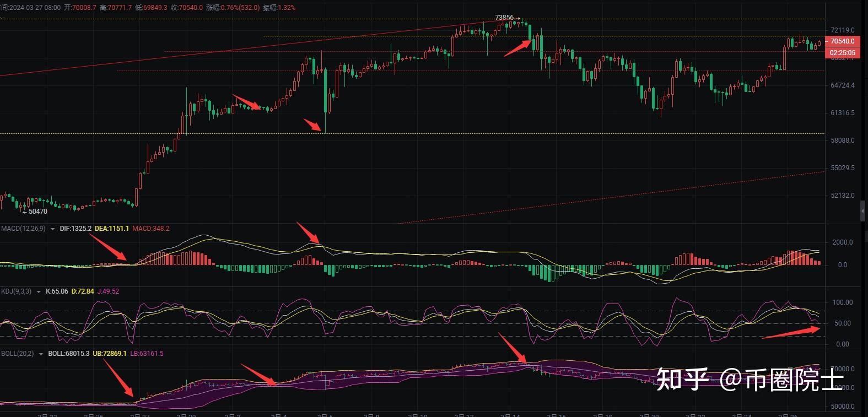The width and height of the screenshot is (868, 417).
Task: Click the header amplitude 1.32%
Action: pos(287,8)
